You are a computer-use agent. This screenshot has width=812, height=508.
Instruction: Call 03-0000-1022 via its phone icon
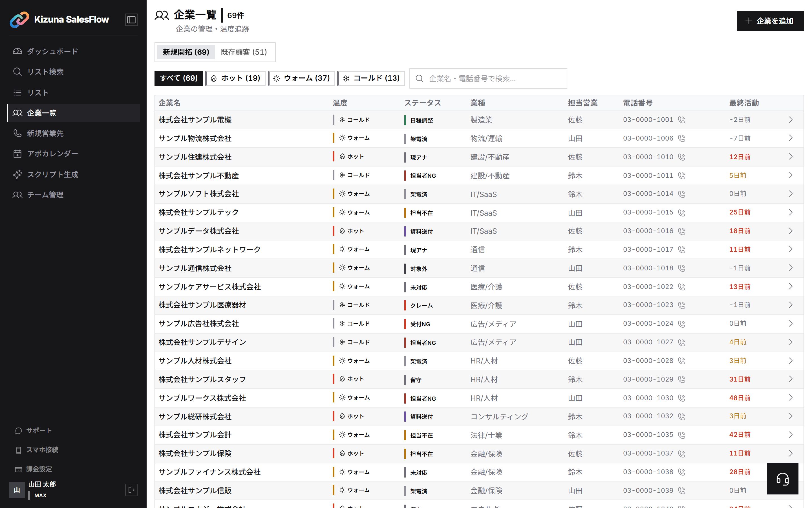681,287
